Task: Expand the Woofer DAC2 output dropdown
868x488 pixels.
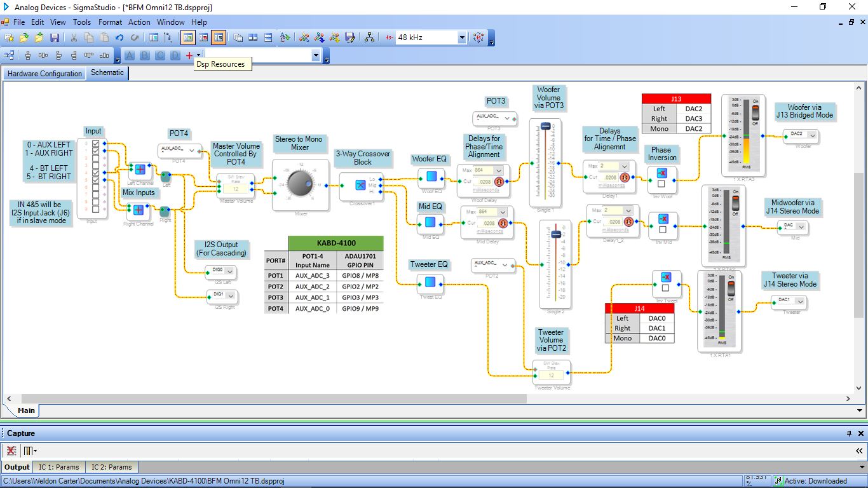Action: click(x=811, y=136)
